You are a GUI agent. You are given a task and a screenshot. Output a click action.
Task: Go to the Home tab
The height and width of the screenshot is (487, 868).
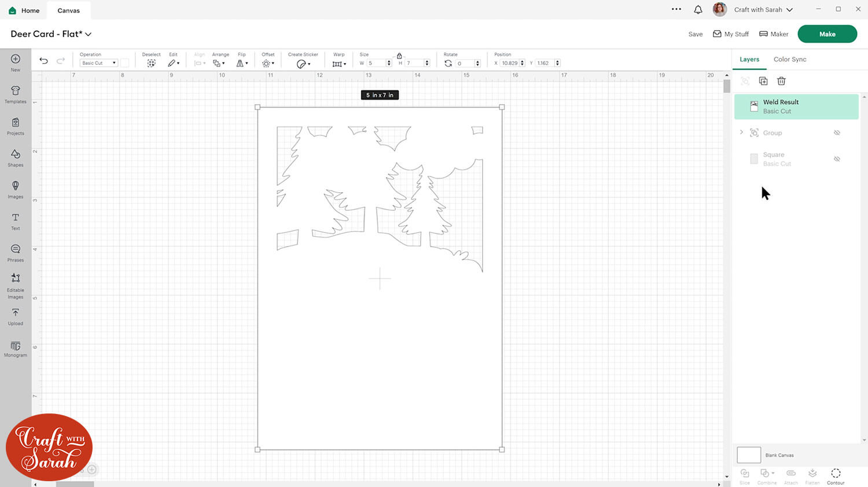24,10
